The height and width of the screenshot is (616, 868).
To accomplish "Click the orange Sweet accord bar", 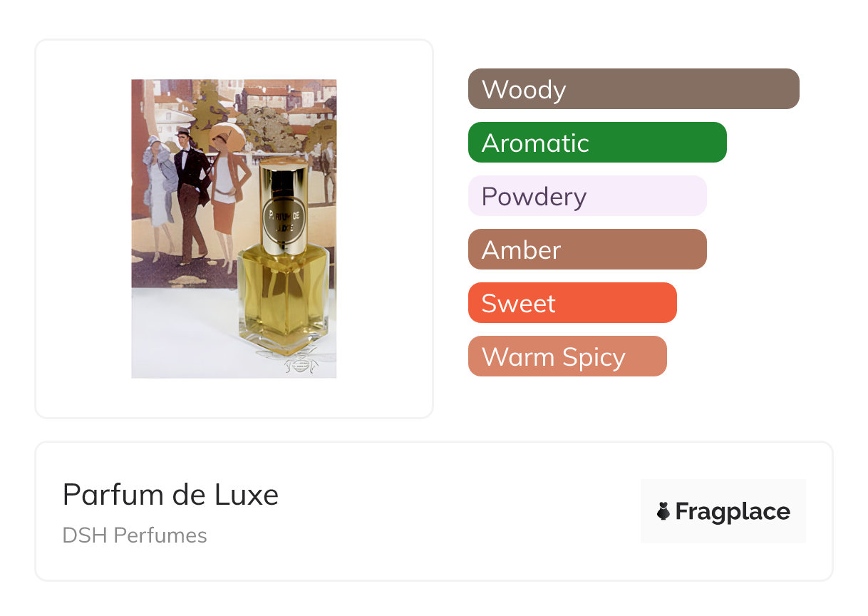I will pos(572,303).
